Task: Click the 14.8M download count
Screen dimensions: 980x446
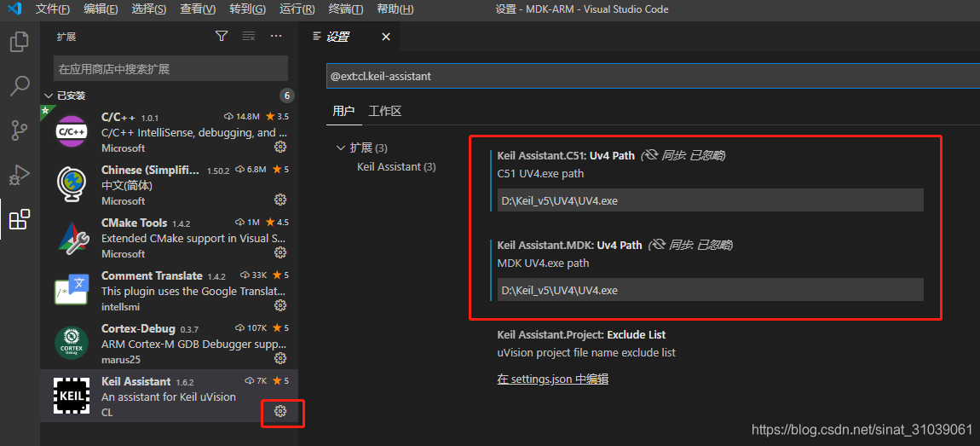Action: [243, 116]
